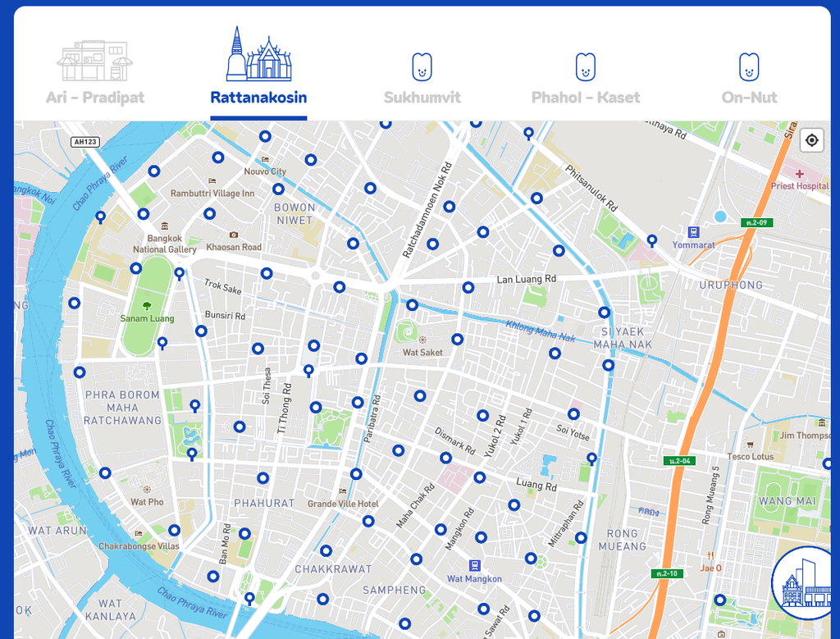Select marker at Ti Thong Rd intersection

coord(308,370)
